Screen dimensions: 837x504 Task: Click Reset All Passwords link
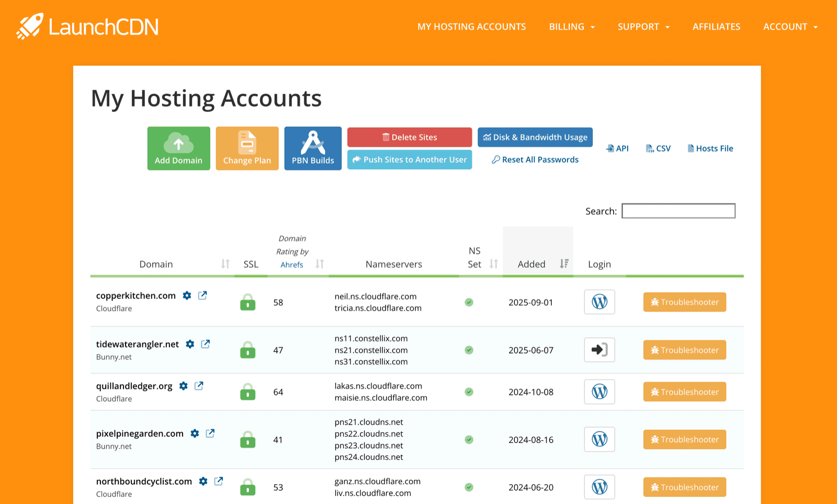tap(535, 159)
